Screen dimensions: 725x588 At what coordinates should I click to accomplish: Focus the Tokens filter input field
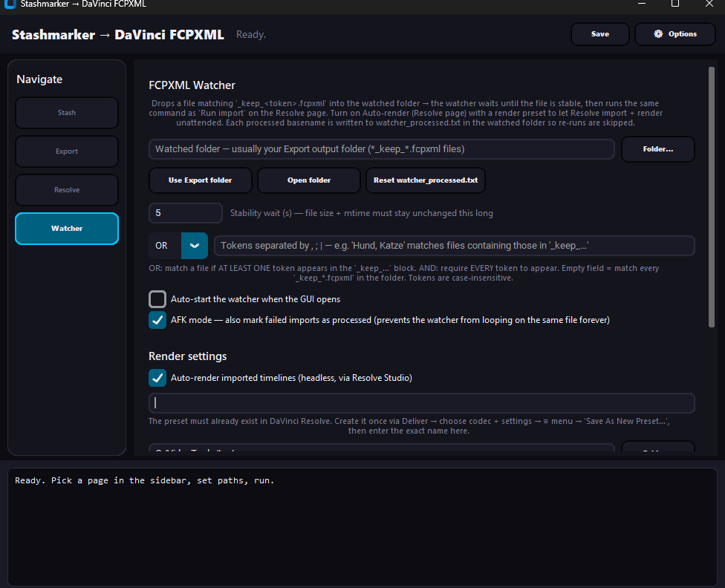click(454, 246)
